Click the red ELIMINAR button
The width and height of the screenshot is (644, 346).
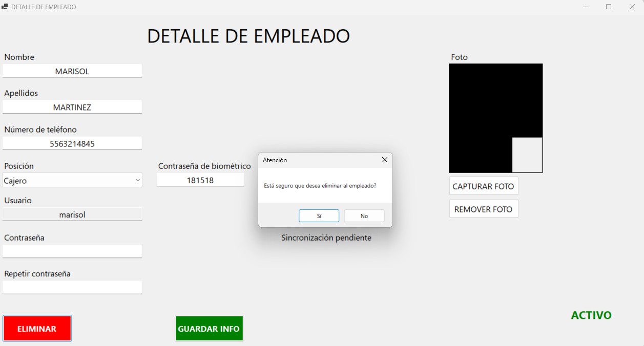click(37, 329)
